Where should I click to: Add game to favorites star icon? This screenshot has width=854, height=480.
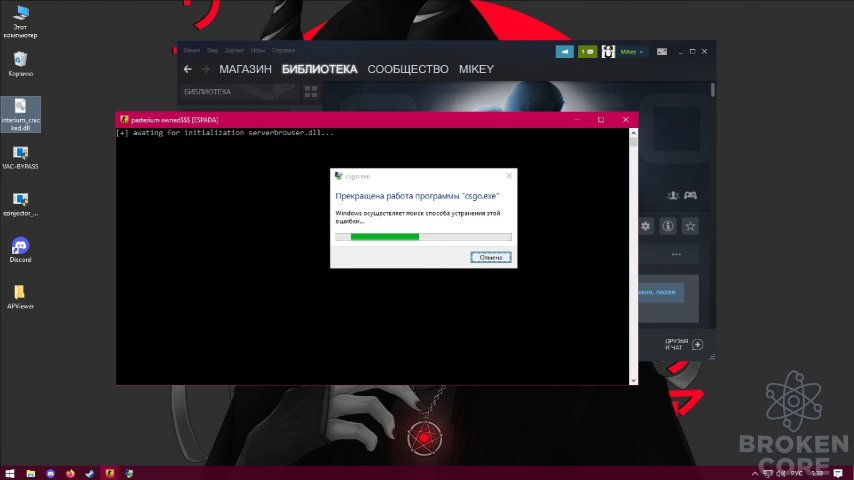[690, 226]
